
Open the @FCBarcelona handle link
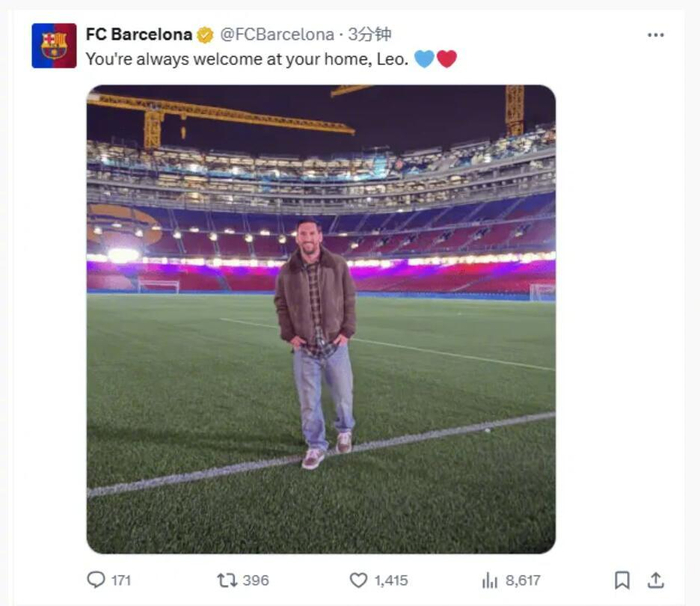[x=276, y=35]
